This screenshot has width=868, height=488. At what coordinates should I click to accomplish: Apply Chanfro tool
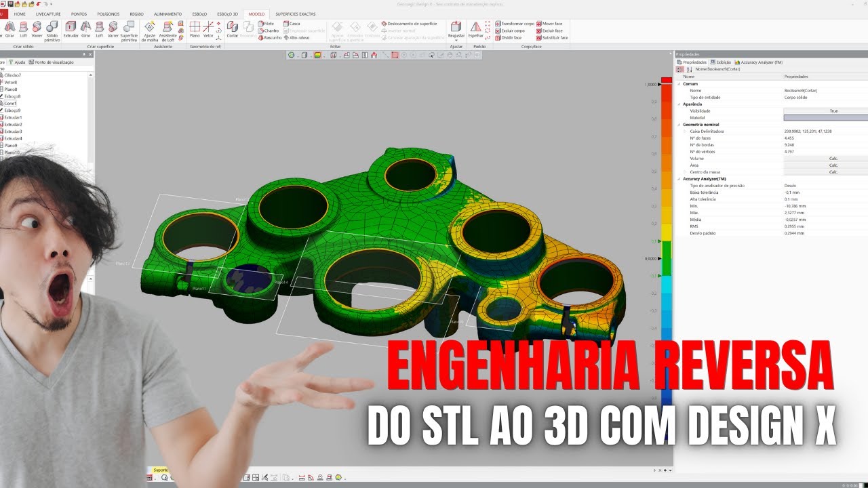(x=269, y=30)
